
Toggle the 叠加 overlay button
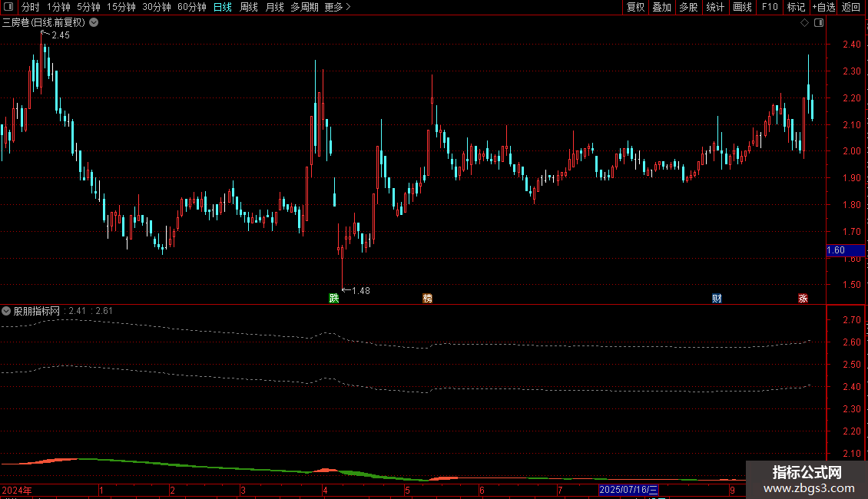pos(661,7)
